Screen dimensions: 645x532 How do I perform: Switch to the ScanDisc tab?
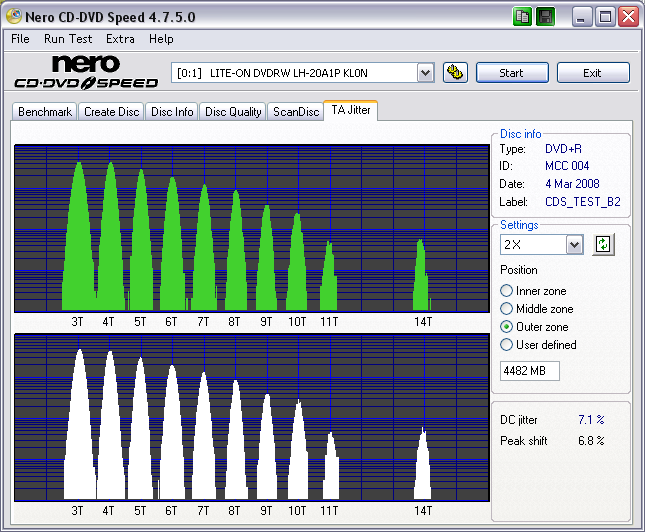click(296, 112)
